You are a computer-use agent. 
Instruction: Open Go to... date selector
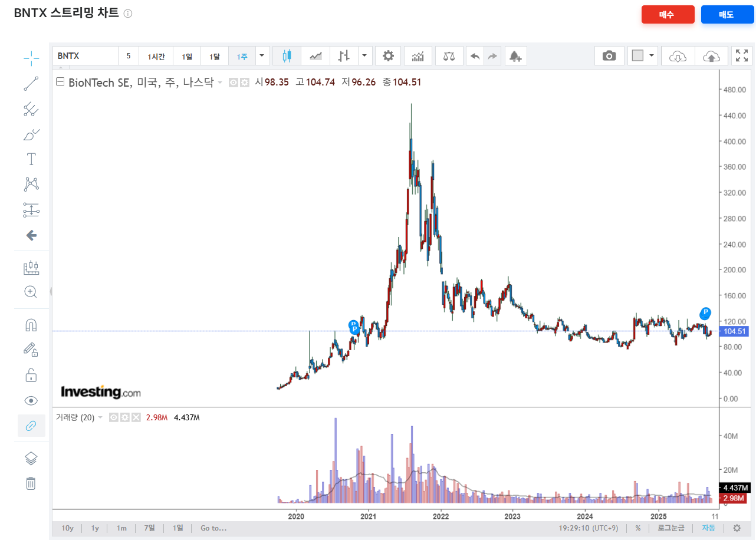tap(213, 528)
